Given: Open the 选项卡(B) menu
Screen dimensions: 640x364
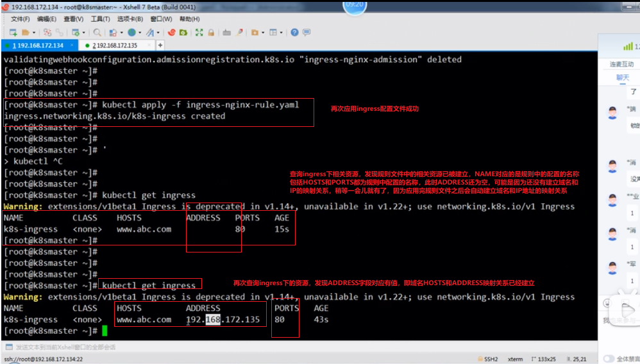Looking at the screenshot, I should (x=130, y=19).
